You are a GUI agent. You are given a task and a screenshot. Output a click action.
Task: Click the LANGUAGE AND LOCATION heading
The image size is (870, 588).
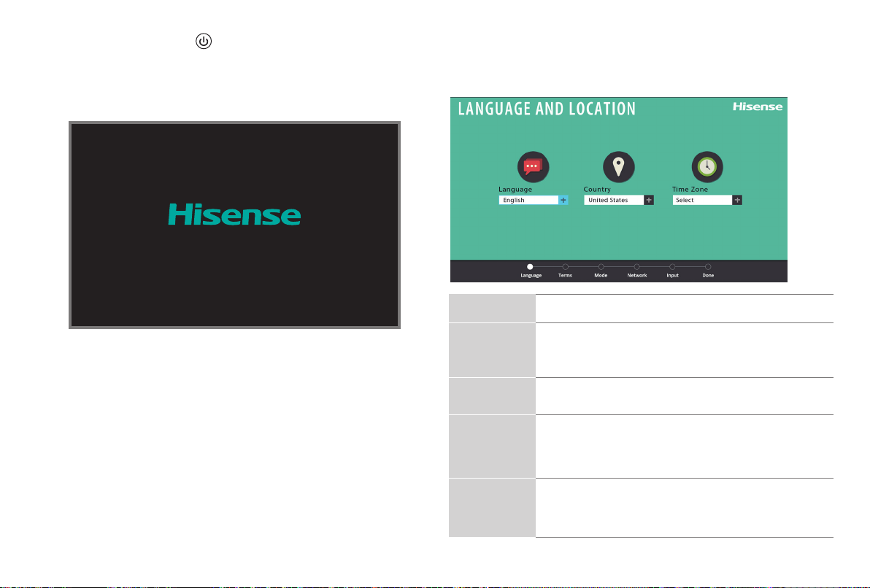(547, 109)
